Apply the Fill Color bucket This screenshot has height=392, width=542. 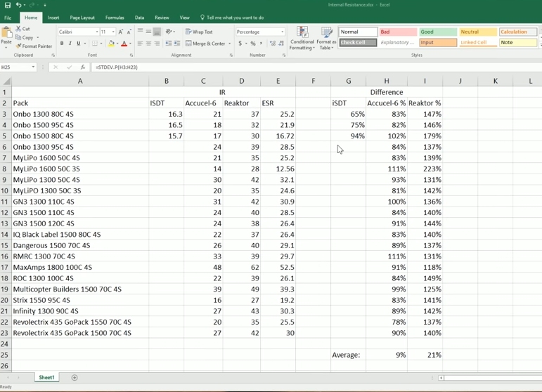(111, 43)
